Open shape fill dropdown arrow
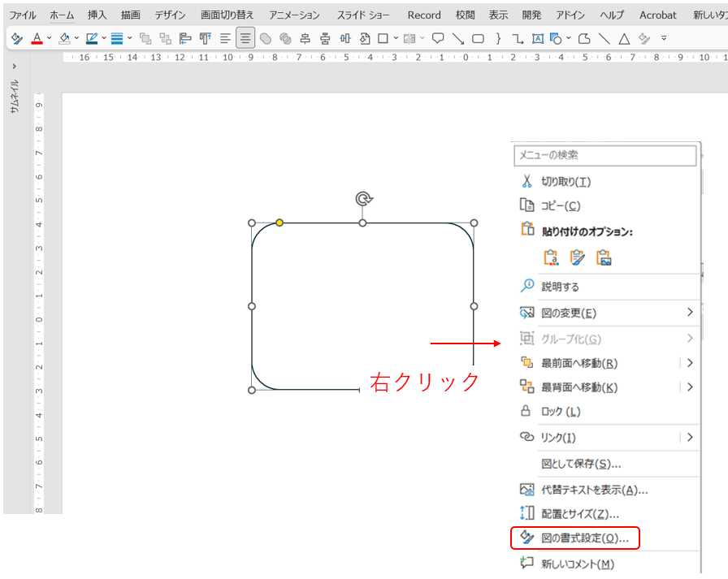 click(x=76, y=38)
